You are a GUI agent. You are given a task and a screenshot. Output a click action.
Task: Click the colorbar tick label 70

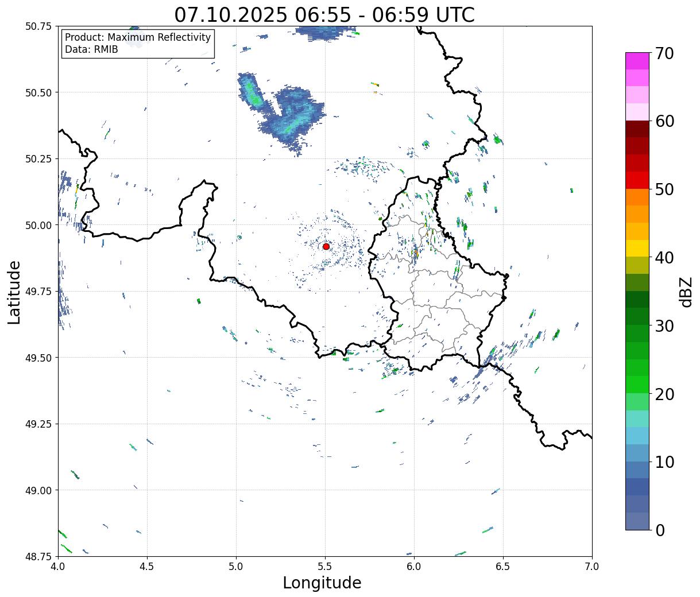664,53
